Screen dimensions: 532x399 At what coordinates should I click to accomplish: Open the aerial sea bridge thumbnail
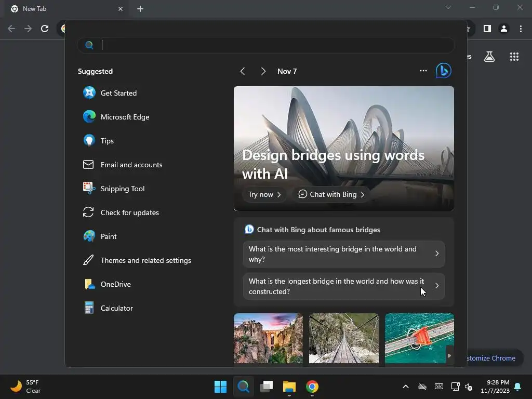pos(419,338)
